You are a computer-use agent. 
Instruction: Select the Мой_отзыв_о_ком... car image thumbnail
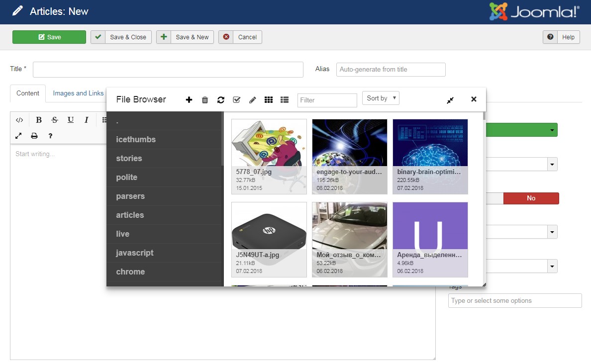click(x=350, y=240)
